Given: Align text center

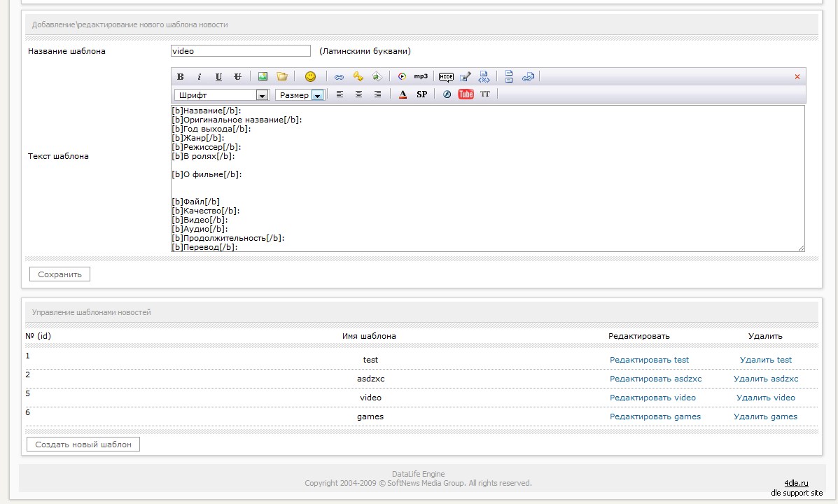Looking at the screenshot, I should [x=358, y=94].
